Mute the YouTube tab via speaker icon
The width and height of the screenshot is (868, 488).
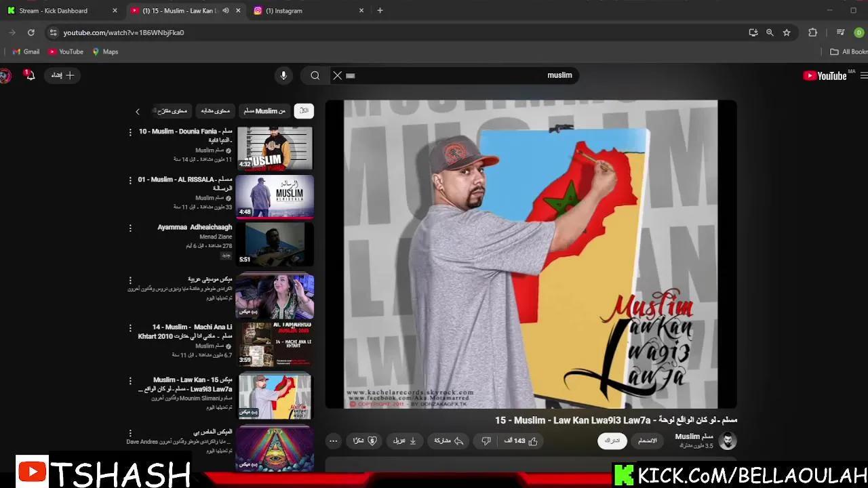click(x=225, y=11)
